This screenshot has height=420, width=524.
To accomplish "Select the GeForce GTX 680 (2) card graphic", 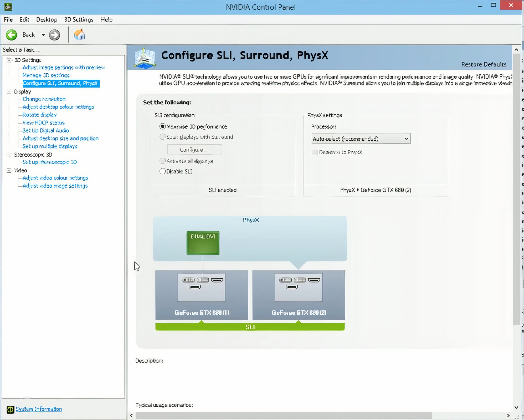I will (299, 295).
